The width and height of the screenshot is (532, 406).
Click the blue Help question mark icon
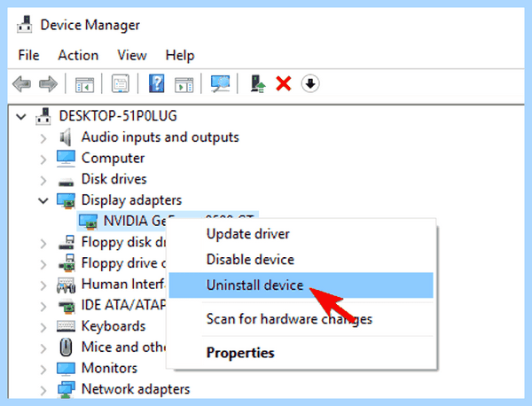pos(156,83)
